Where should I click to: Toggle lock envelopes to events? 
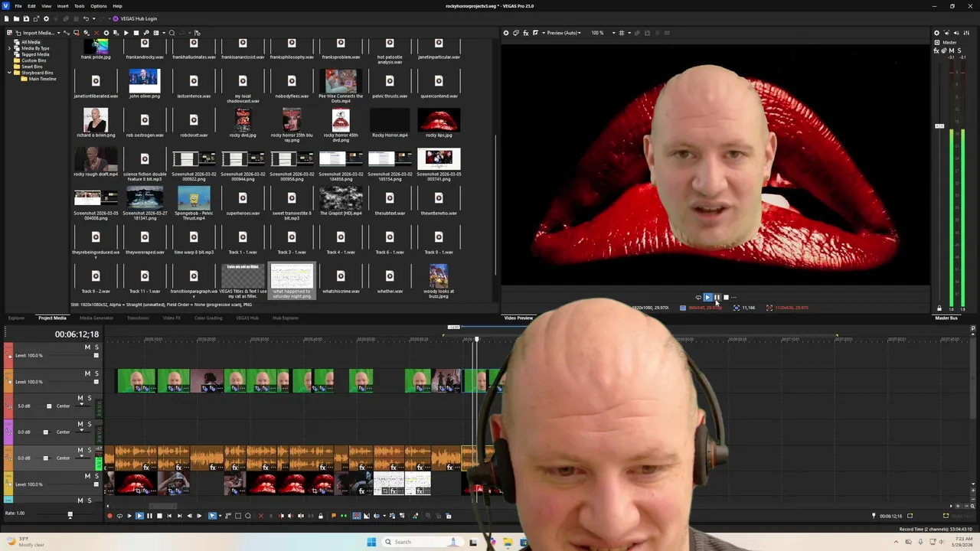[392, 516]
